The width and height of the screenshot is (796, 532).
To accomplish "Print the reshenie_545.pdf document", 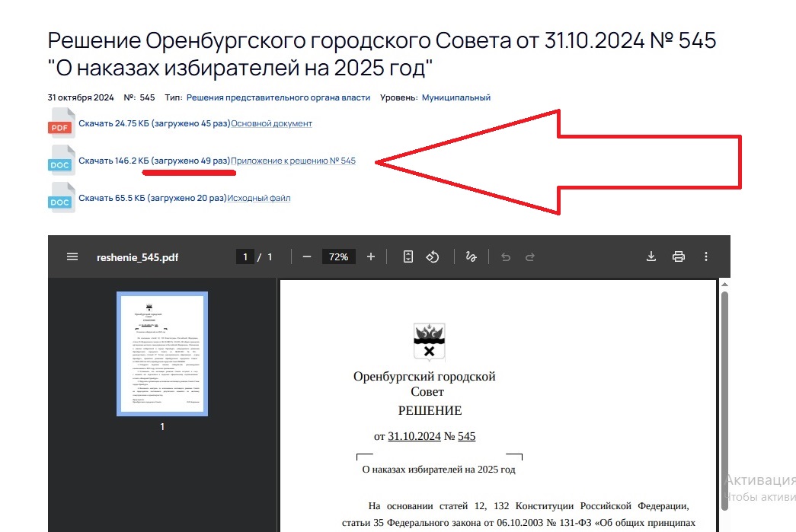I will click(x=679, y=257).
